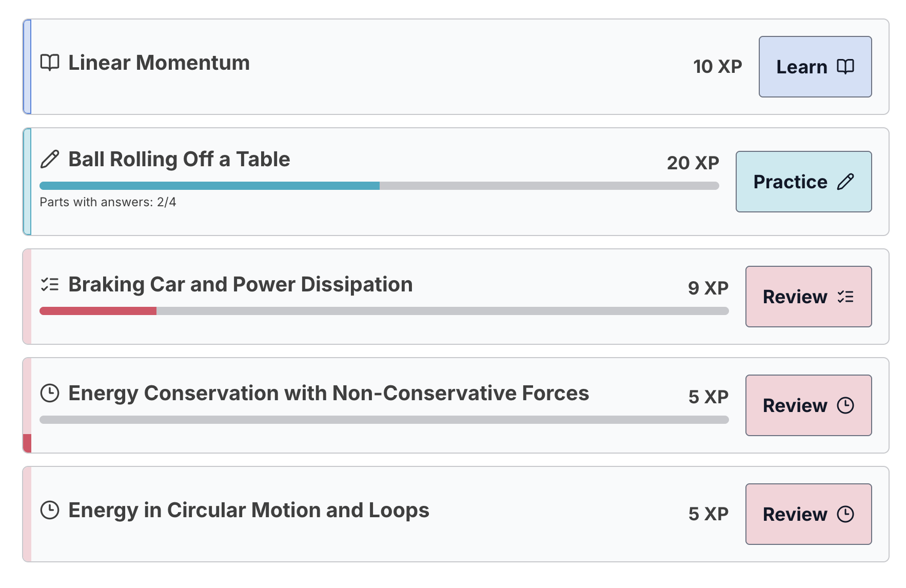Click the progress bar under Ball Rolling Off a Table
This screenshot has width=906, height=588.
[x=380, y=185]
